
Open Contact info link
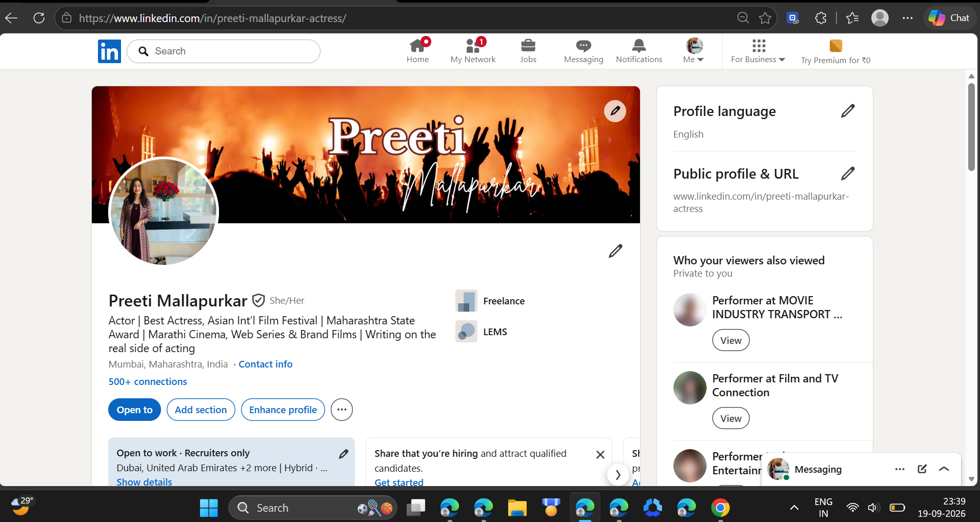265,364
